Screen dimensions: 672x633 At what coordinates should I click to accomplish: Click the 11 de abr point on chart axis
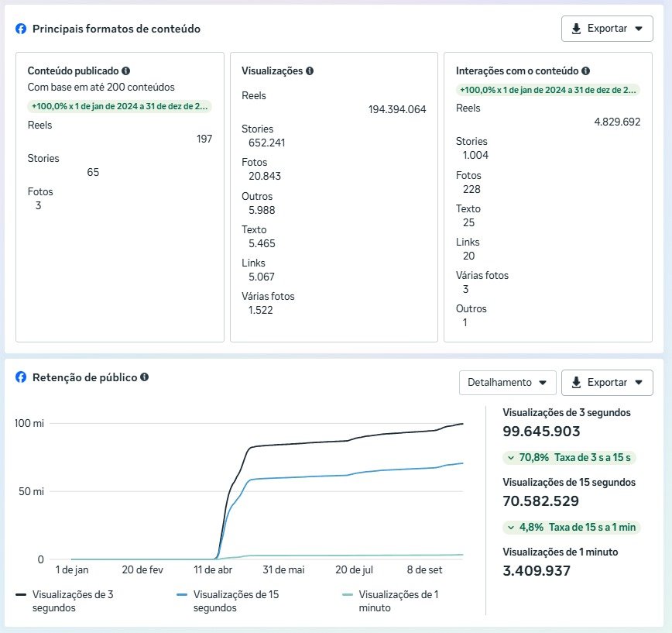click(213, 569)
